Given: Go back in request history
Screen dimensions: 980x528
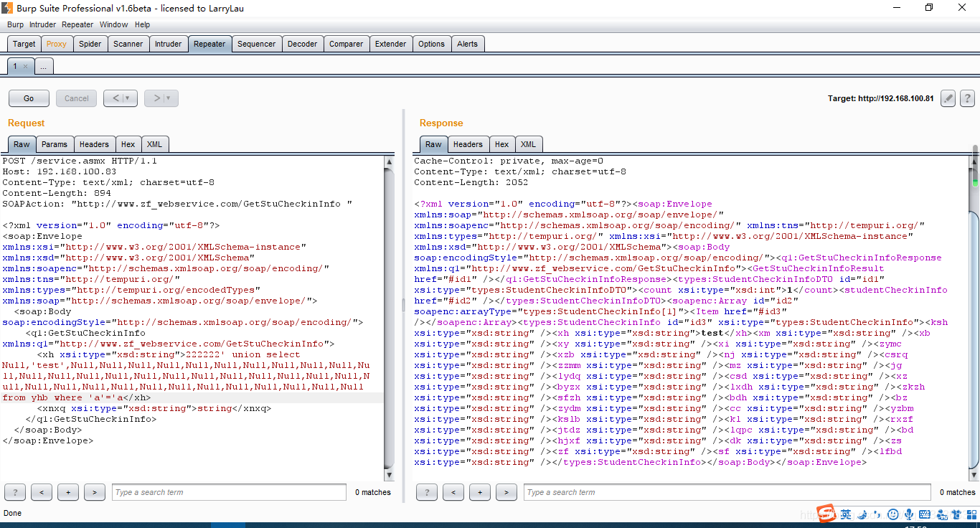Looking at the screenshot, I should click(114, 98).
